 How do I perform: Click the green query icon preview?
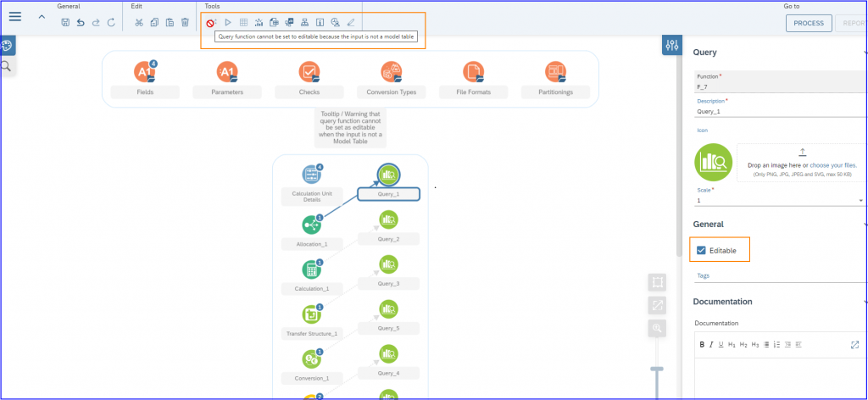713,163
